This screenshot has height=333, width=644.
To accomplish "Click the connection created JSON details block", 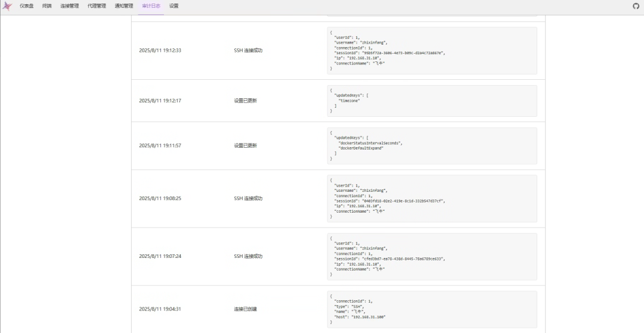I will (432, 309).
